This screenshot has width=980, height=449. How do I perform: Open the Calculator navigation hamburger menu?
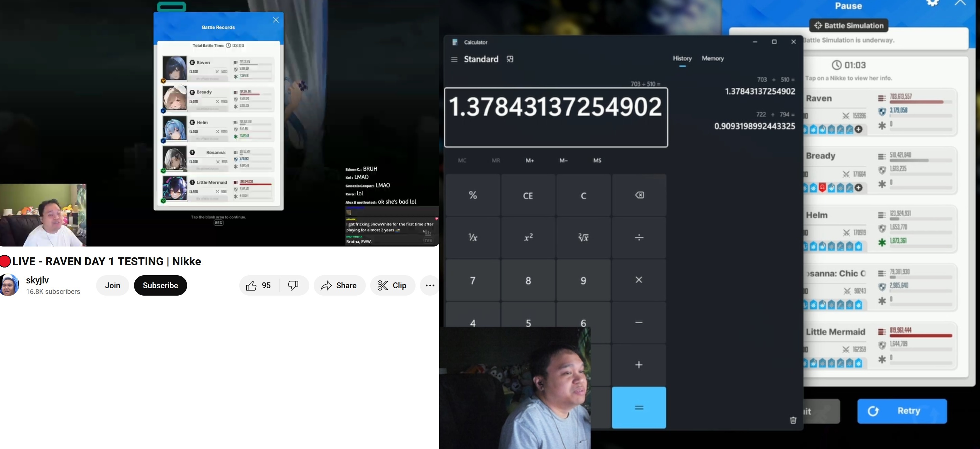(x=454, y=59)
